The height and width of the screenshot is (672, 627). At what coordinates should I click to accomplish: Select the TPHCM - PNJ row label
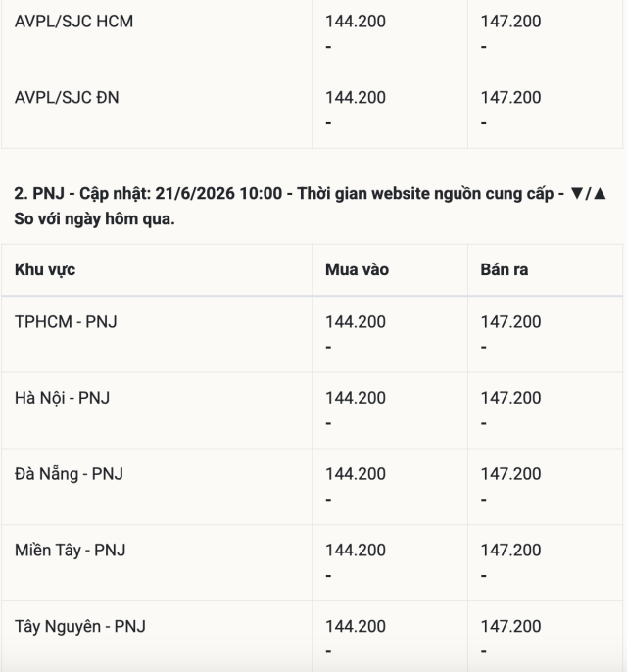66,322
